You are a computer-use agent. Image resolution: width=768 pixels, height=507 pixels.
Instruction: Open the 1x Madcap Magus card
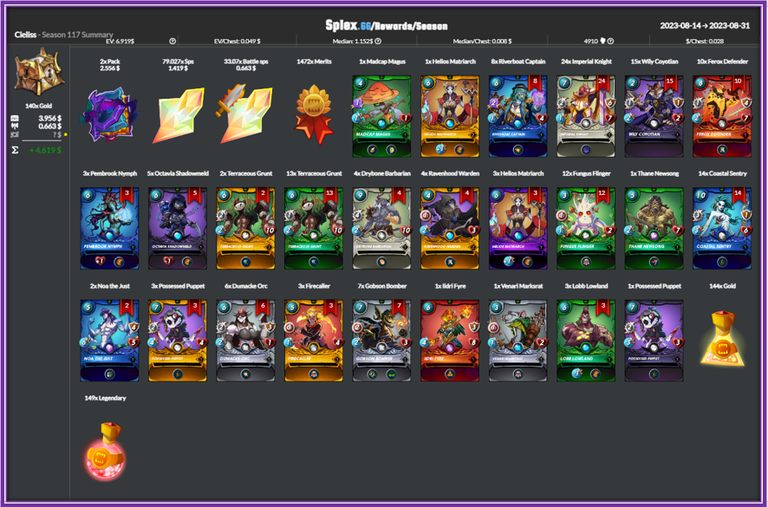[382, 116]
